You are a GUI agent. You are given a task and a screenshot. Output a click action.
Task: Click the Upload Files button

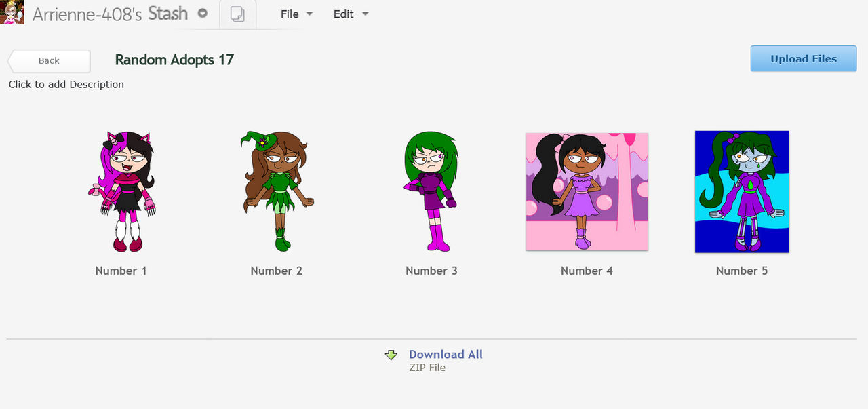tap(804, 58)
